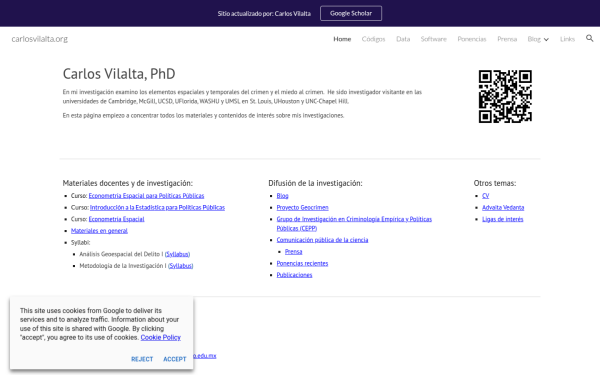
Task: Open the Econometría Espacial course link
Action: coord(116,219)
